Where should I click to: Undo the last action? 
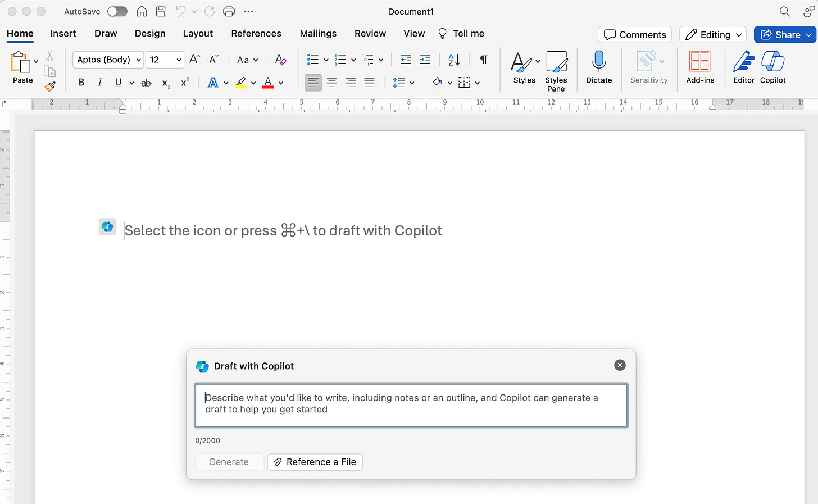click(x=181, y=11)
